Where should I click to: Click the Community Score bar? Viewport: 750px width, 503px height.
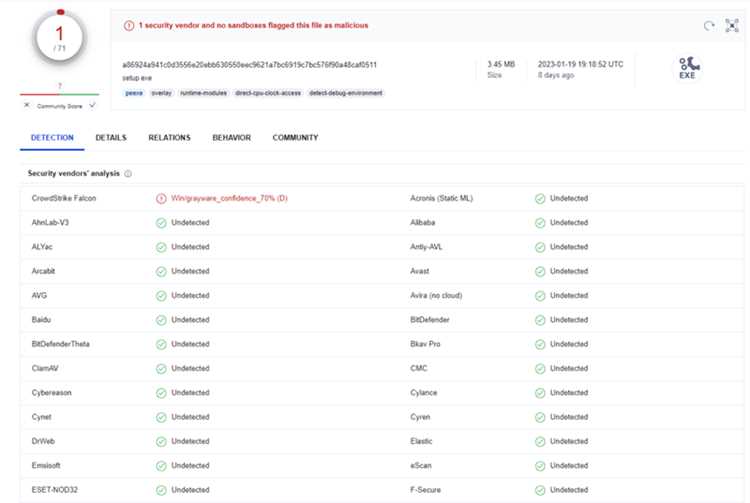pos(59,94)
